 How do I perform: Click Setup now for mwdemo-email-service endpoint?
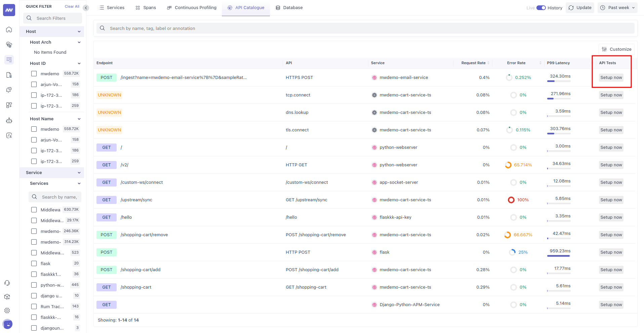(x=611, y=78)
